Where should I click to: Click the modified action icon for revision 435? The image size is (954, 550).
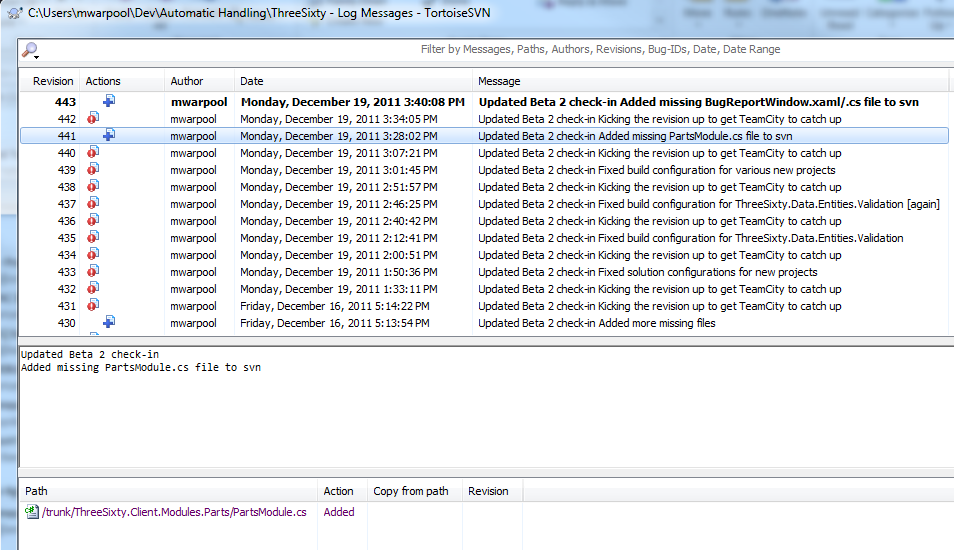click(x=92, y=237)
